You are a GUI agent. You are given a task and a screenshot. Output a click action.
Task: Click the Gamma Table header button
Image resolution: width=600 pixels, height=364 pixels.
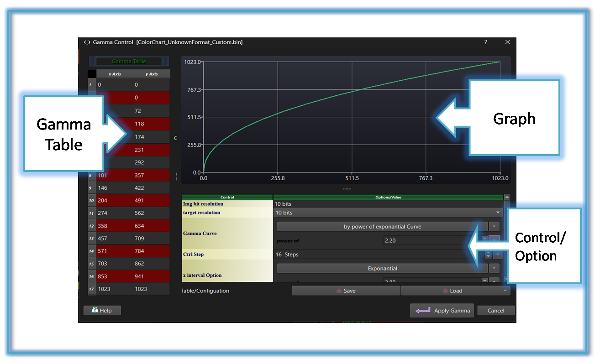129,61
